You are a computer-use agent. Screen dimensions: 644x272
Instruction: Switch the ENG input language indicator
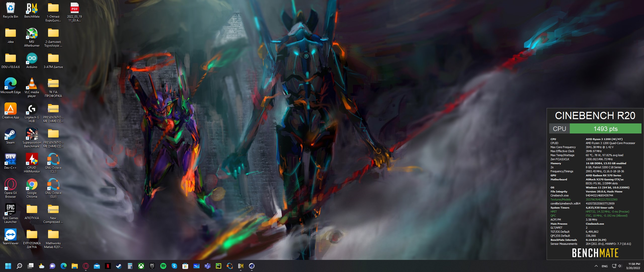coord(605,266)
